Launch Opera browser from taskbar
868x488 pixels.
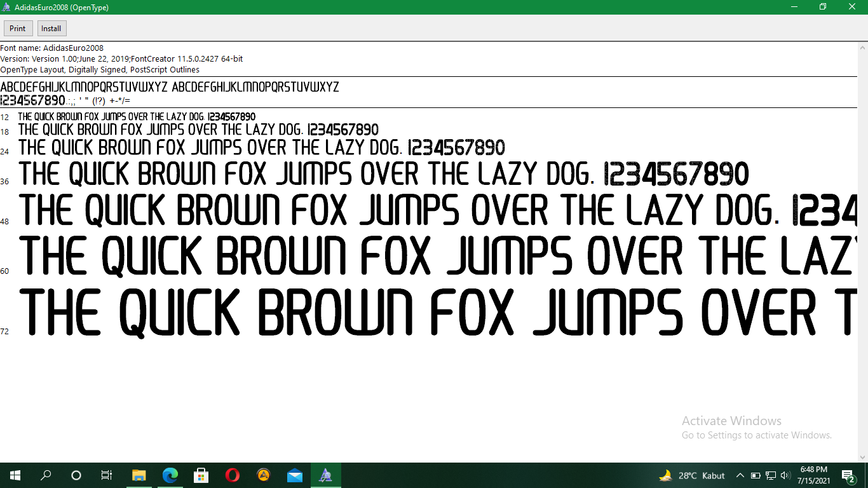tap(232, 475)
